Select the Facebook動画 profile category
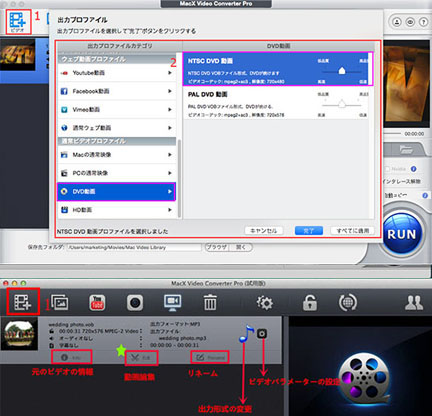The height and width of the screenshot is (416, 432). click(116, 91)
